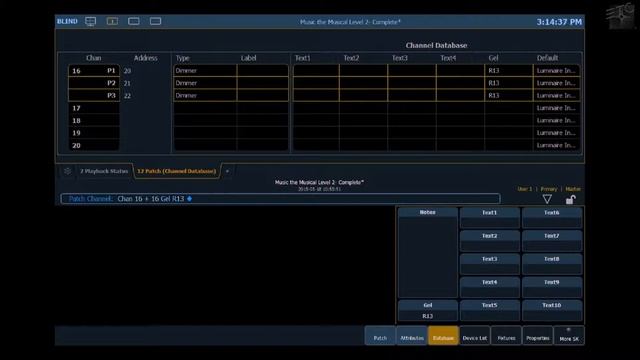Screen dimensions: 640x360
Task: Select the Text4 field button
Action: tap(490, 287)
